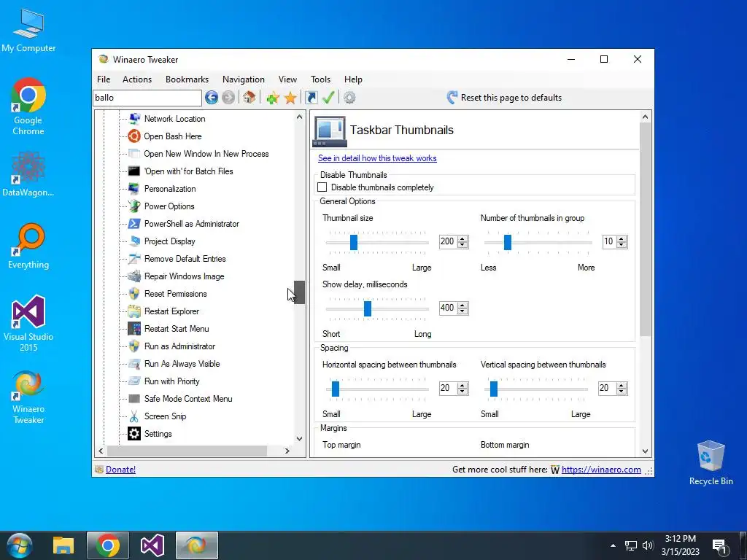
Task: Click the Screen Snip scissors icon
Action: pos(134,416)
